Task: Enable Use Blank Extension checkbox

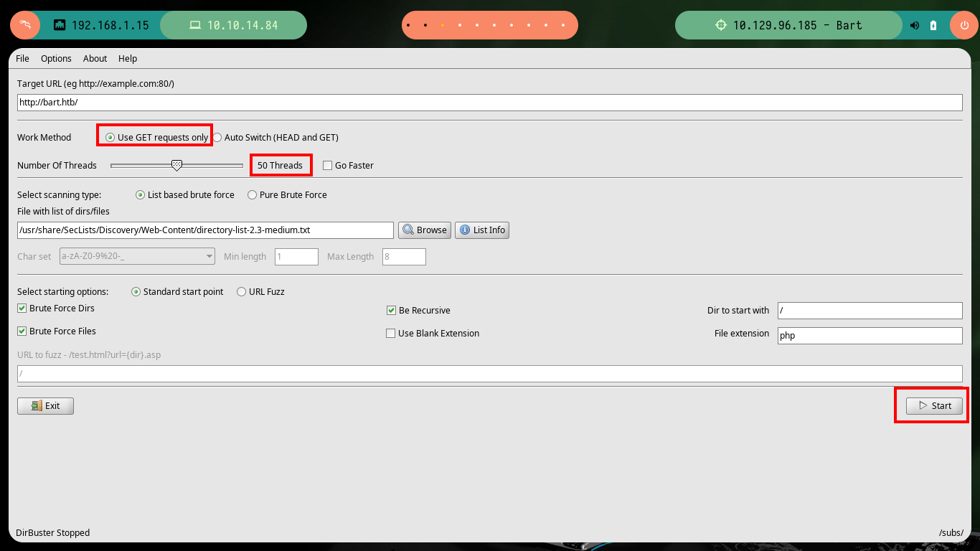Action: [x=433, y=333]
